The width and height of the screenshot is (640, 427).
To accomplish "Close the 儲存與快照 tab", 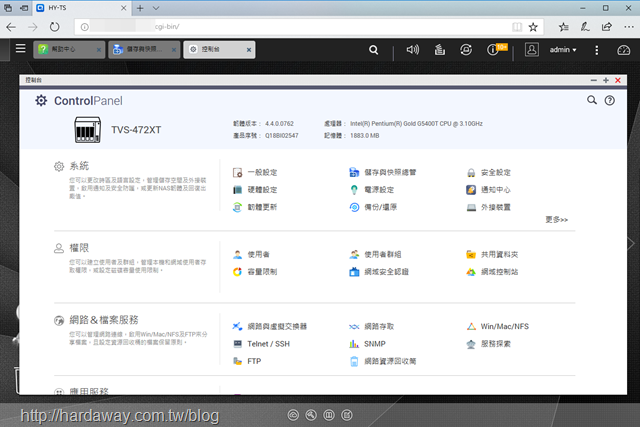I will click(x=174, y=50).
